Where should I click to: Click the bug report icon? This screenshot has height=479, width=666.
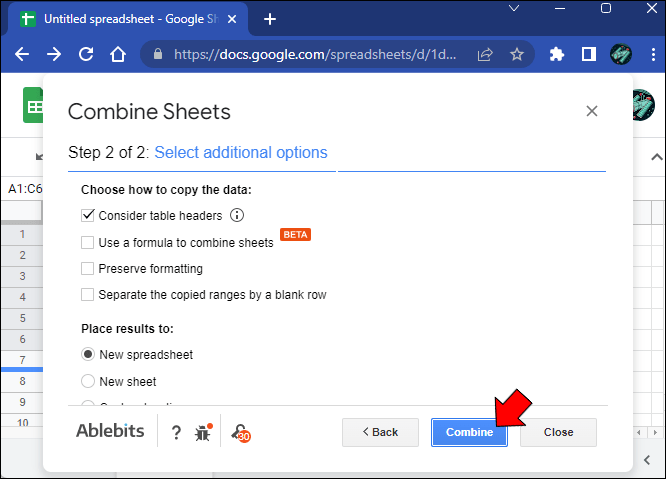(x=203, y=432)
